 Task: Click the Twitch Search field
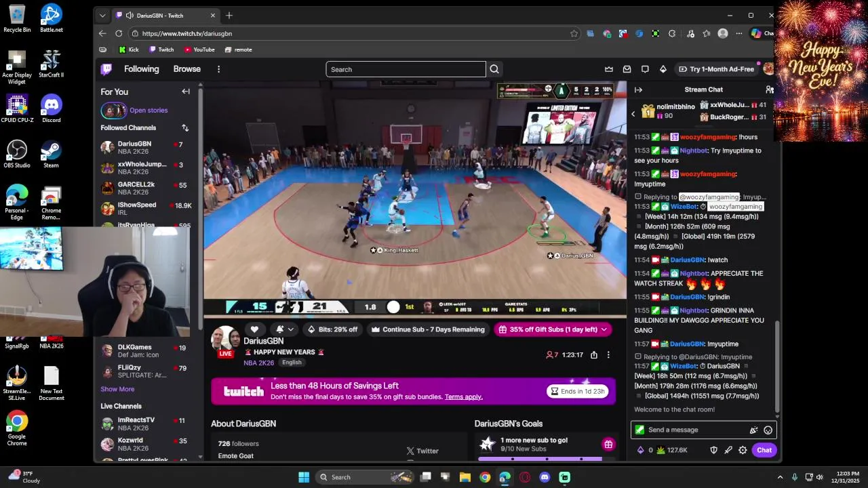pos(406,69)
